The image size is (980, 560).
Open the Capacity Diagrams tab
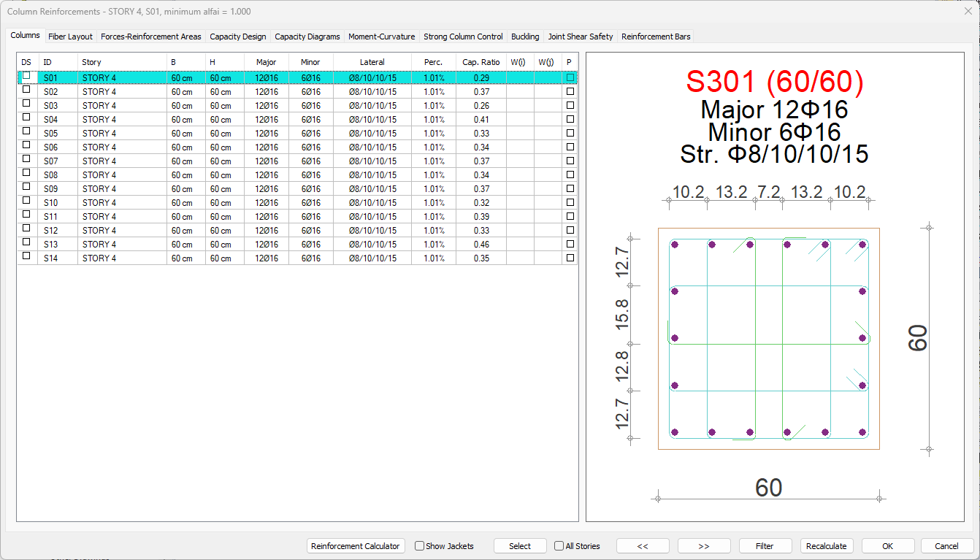[x=307, y=37]
